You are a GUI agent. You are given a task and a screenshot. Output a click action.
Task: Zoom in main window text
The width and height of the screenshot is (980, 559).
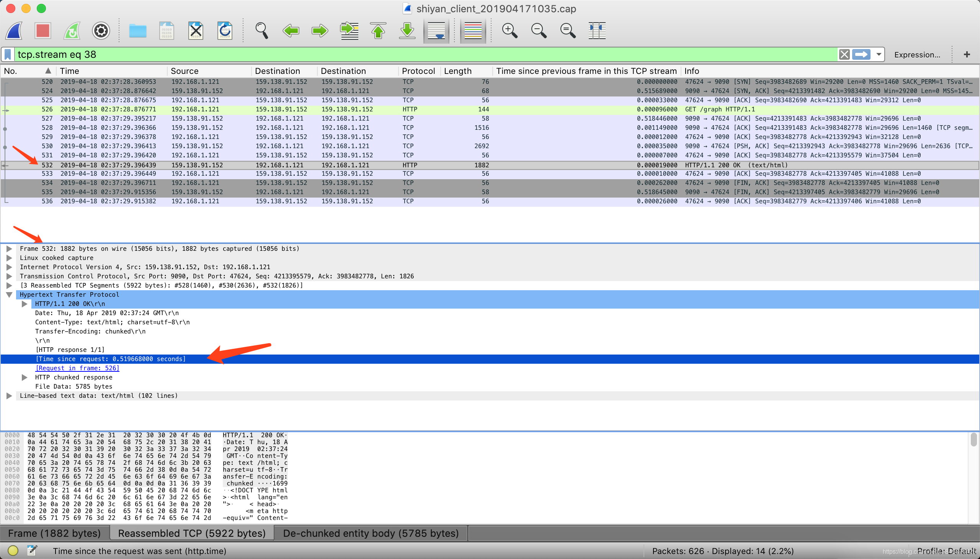point(510,31)
